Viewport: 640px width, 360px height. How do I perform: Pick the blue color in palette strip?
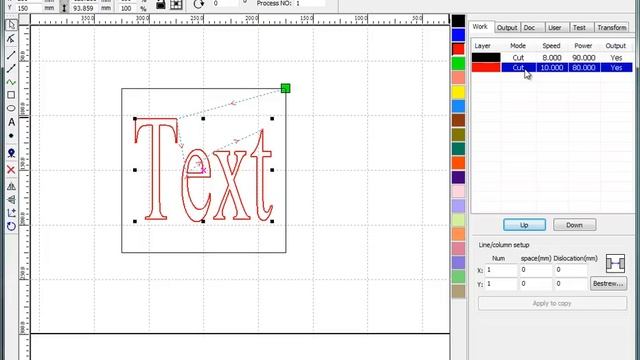(x=458, y=35)
